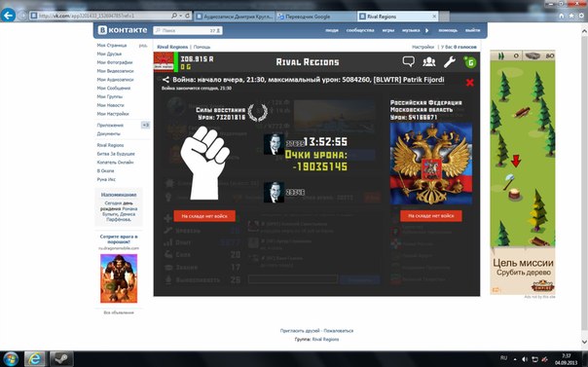Open 'Моя Страница' in left sidebar
Image resolution: width=588 pixels, height=367 pixels.
click(112, 46)
